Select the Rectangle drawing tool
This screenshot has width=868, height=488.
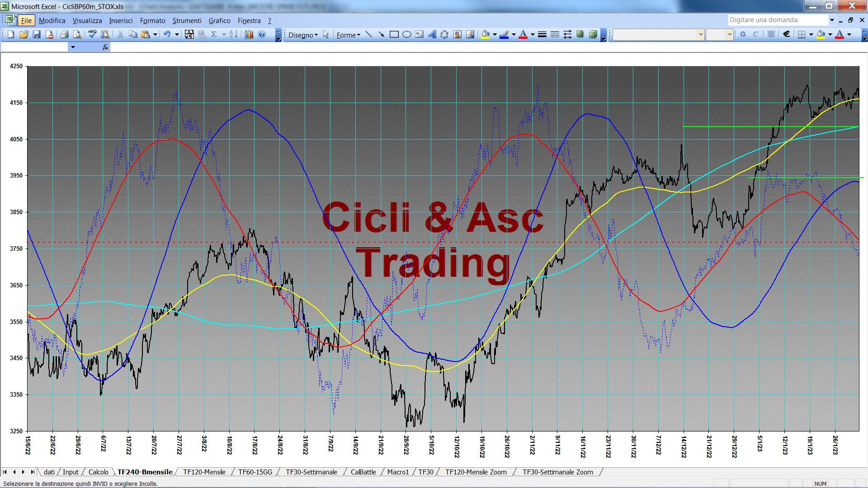(x=394, y=34)
